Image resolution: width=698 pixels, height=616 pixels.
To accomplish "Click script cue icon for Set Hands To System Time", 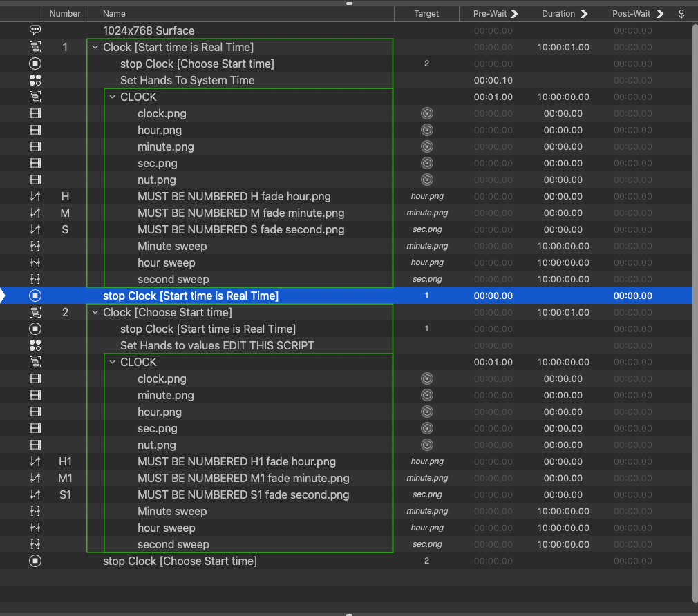I will (x=35, y=80).
